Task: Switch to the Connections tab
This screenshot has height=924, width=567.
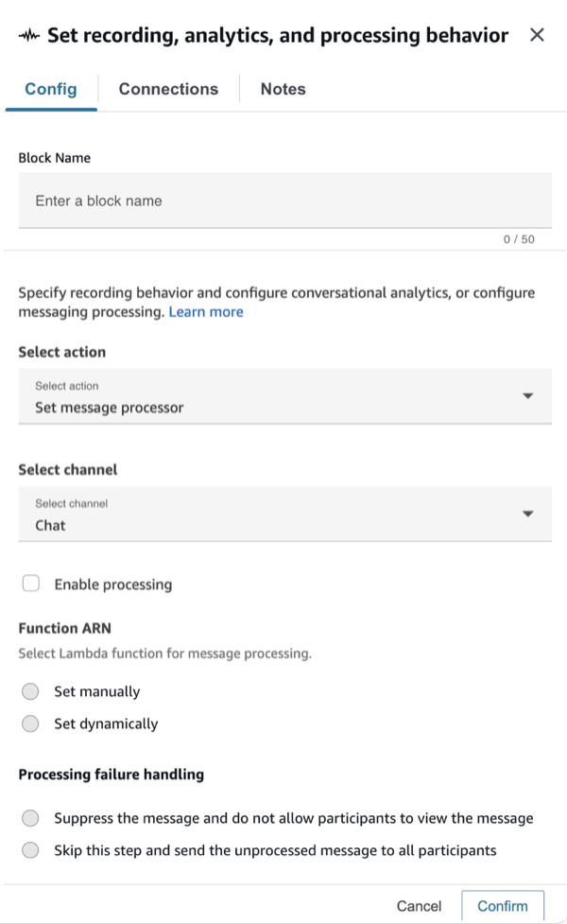Action: pos(167,89)
